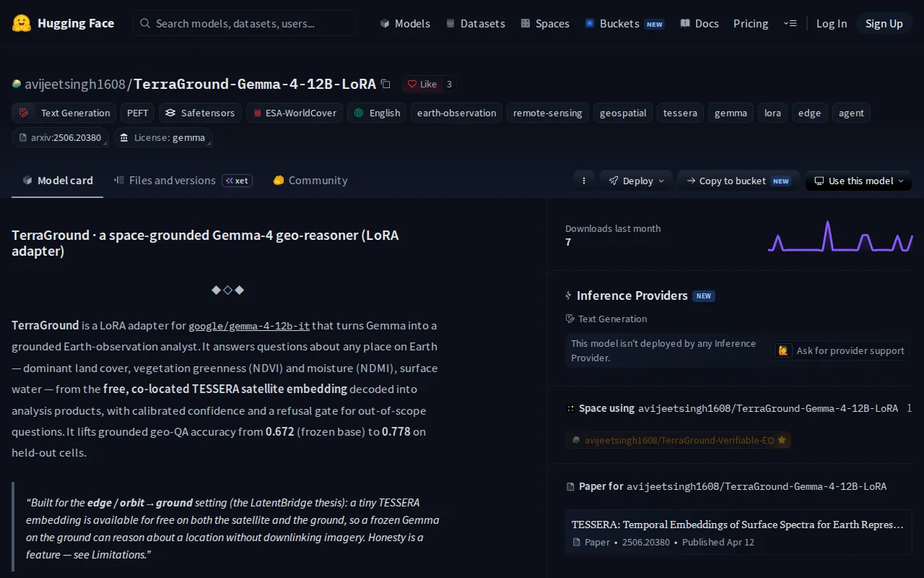The width and height of the screenshot is (924, 578).
Task: Click the remote-sensing tag
Action: pyautogui.click(x=547, y=113)
